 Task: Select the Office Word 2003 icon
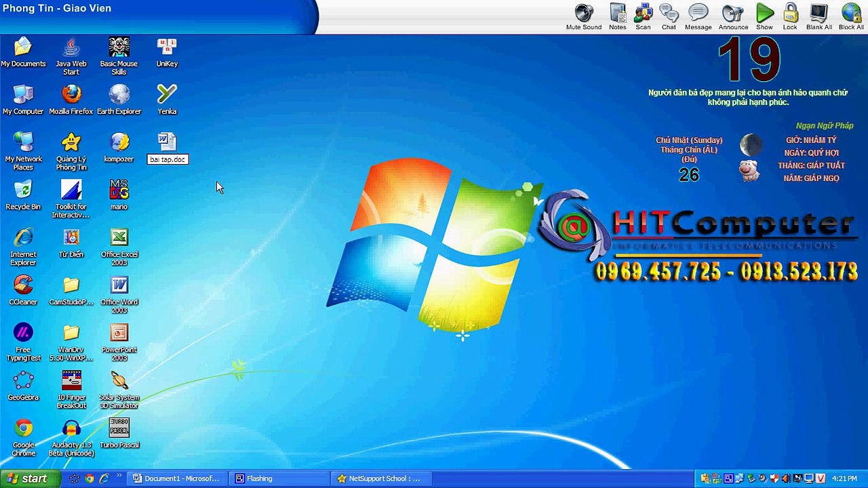(119, 294)
